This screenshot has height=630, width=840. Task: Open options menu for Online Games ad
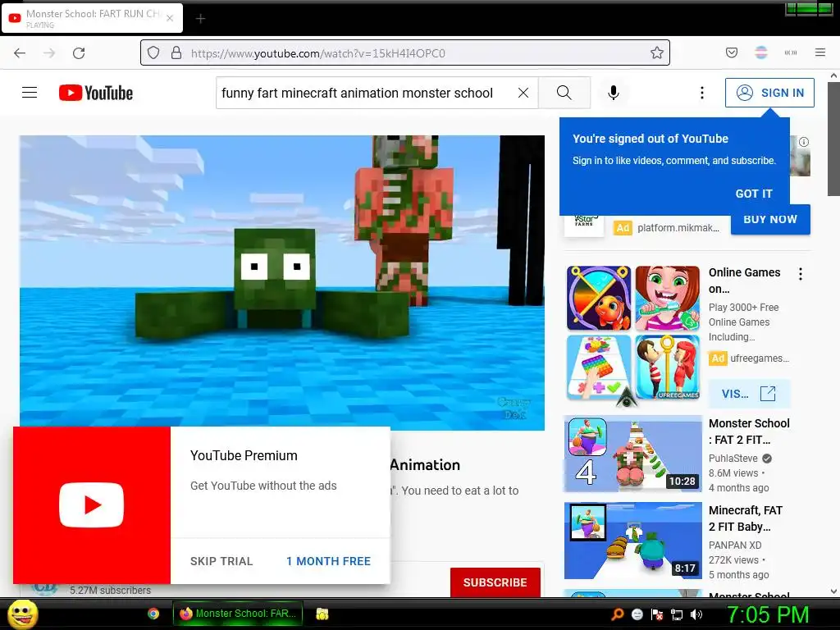(x=801, y=274)
